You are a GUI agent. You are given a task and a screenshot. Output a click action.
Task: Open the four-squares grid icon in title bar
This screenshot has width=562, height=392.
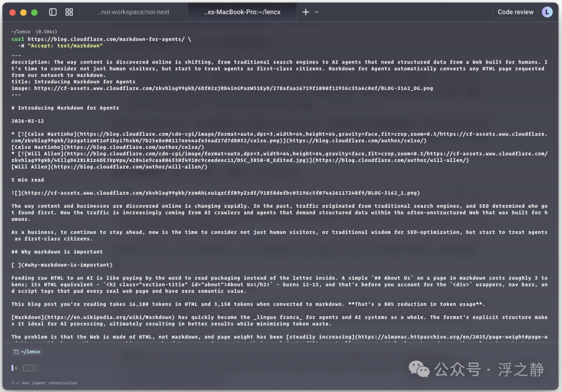(x=69, y=12)
